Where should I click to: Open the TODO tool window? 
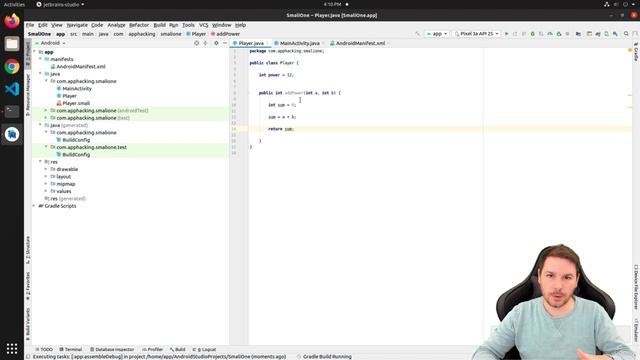pos(44,349)
